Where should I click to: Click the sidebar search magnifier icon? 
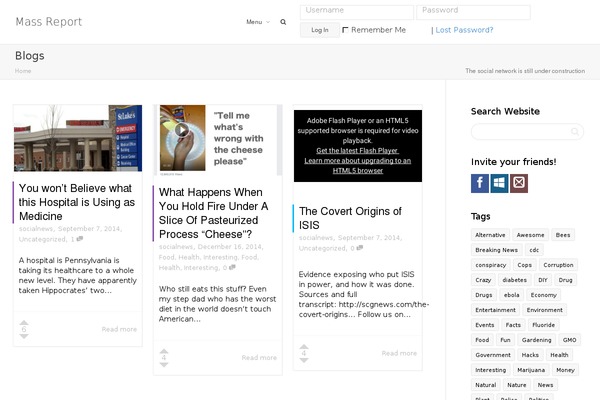point(576,132)
